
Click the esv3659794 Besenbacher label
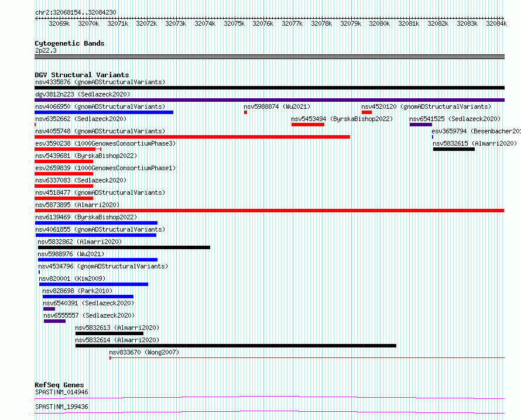point(476,131)
